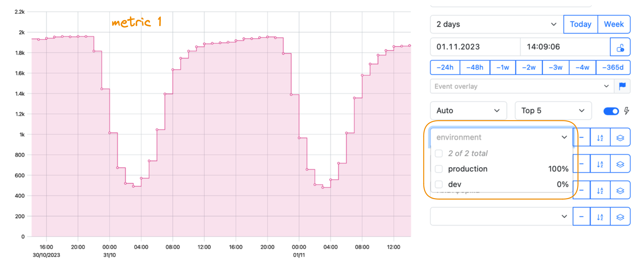Click the A-Z sort icon in environment row
Image resolution: width=644 pixels, height=274 pixels.
point(600,138)
